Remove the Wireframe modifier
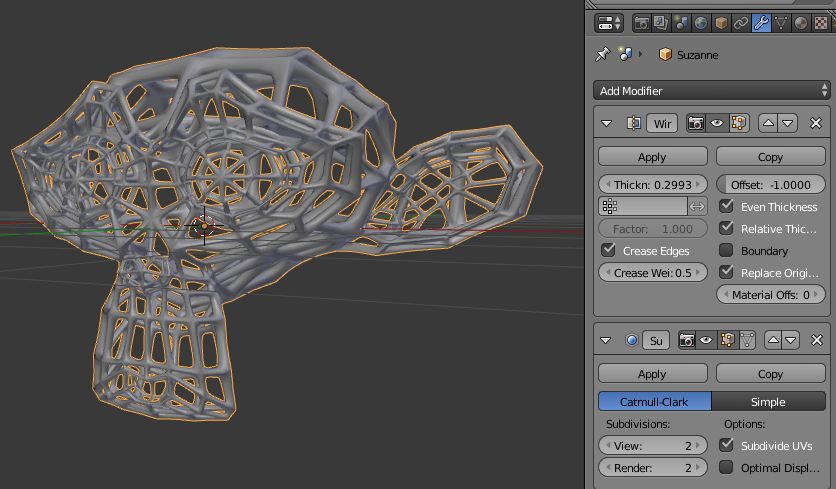 click(x=816, y=124)
